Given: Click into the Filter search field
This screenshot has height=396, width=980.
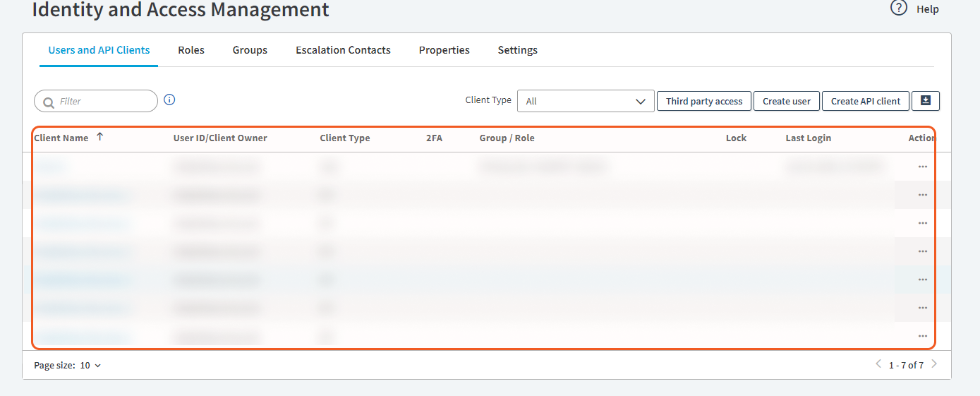Looking at the screenshot, I should tap(102, 101).
